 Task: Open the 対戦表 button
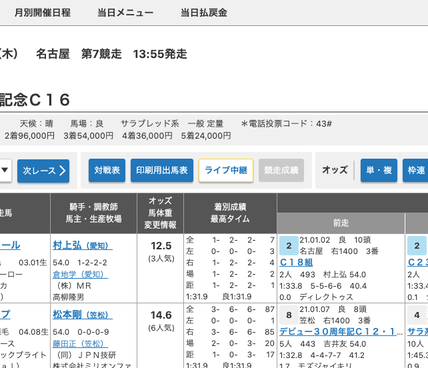click(107, 170)
